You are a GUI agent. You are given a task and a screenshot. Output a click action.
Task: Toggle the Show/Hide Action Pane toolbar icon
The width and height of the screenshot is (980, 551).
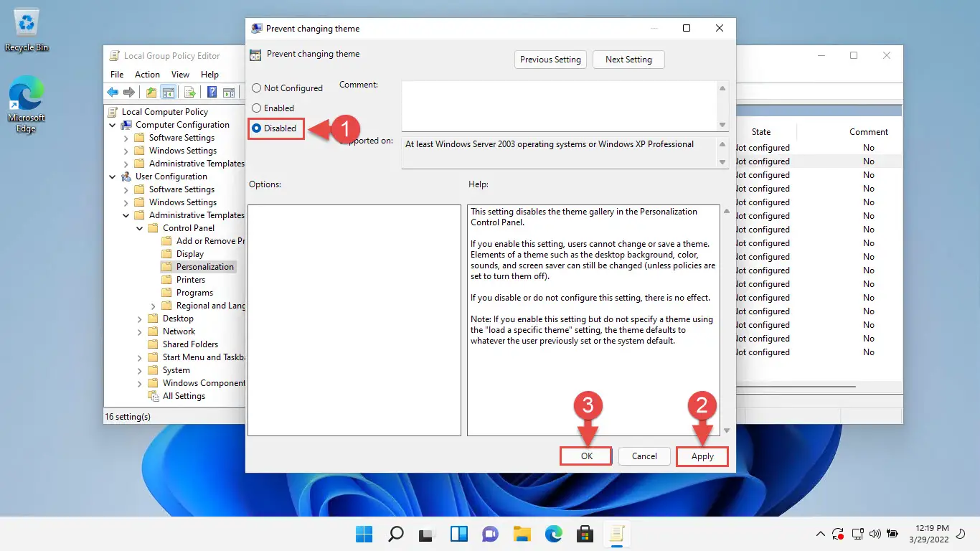pos(229,92)
